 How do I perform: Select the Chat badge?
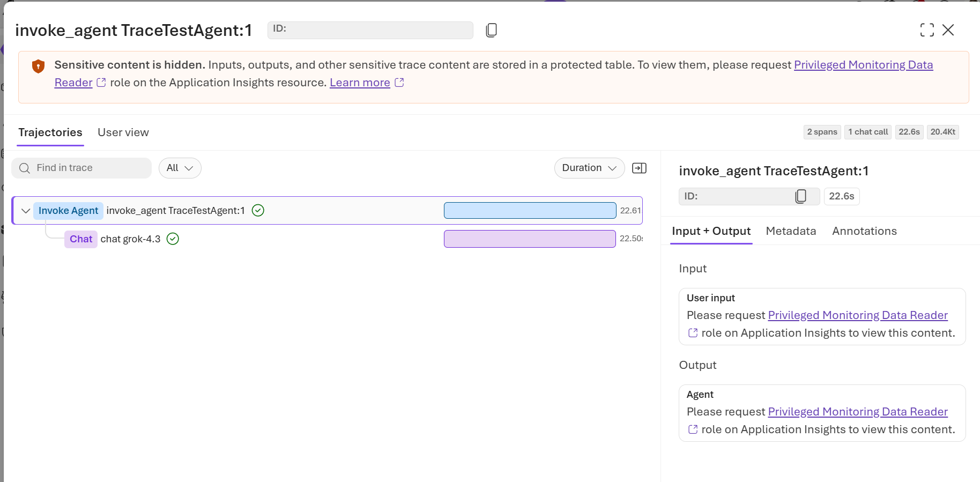pos(81,239)
